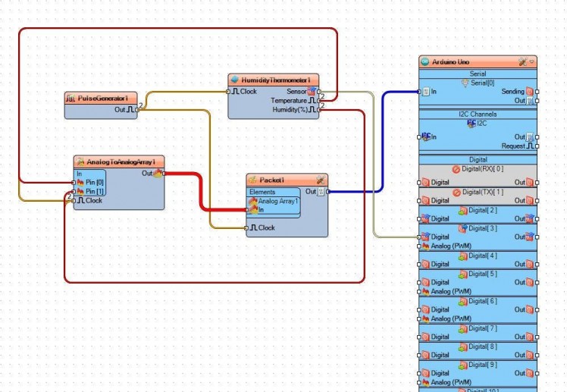This screenshot has height=392, width=567.
Task: Open the Packet1 tools wrench icon
Action: [321, 180]
